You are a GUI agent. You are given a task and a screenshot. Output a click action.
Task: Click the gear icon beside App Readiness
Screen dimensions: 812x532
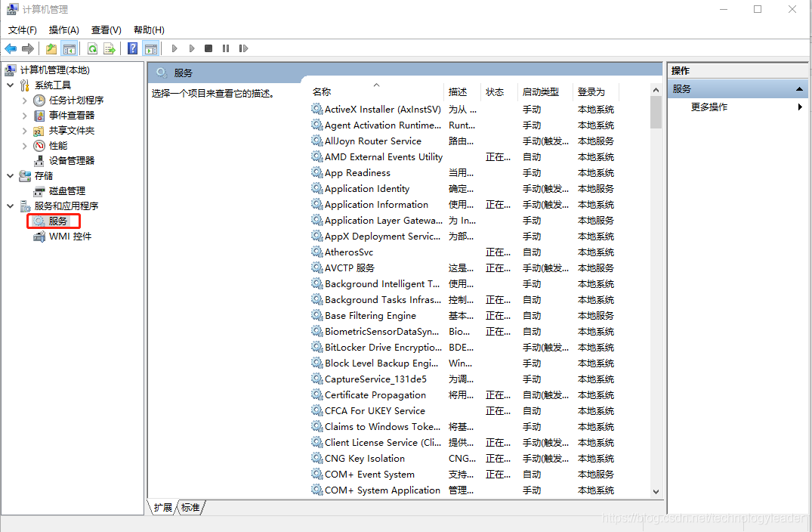(317, 172)
